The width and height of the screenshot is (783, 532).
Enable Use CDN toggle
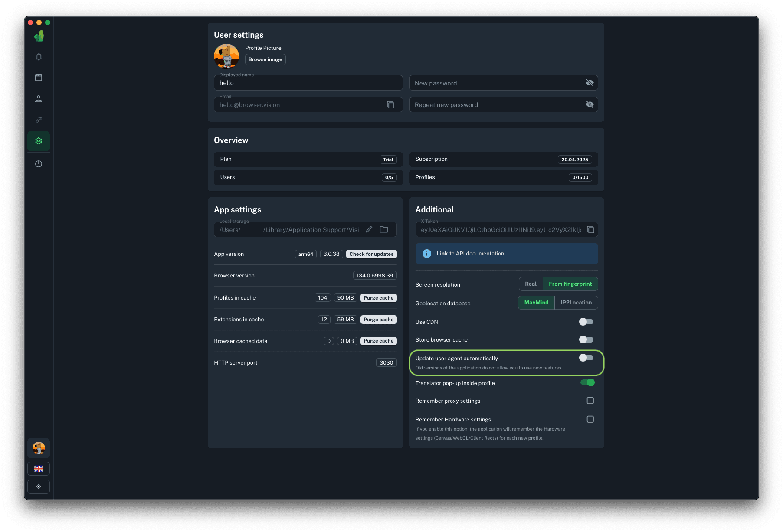click(586, 322)
